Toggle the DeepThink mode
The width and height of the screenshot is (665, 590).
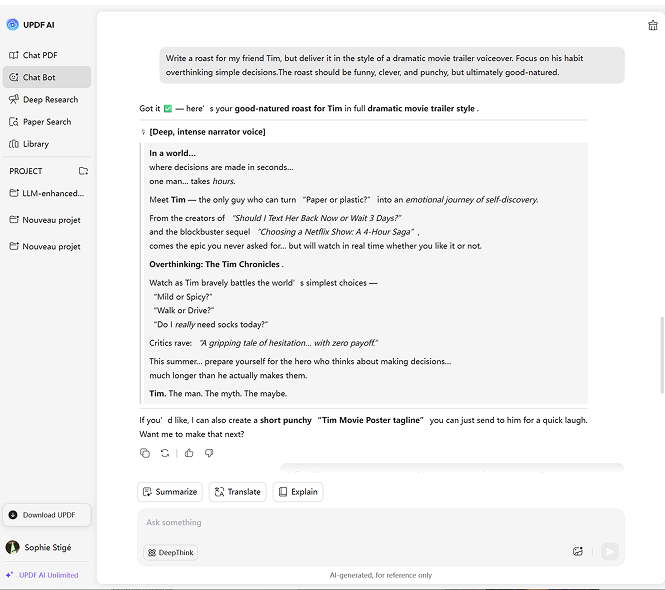[x=170, y=552]
